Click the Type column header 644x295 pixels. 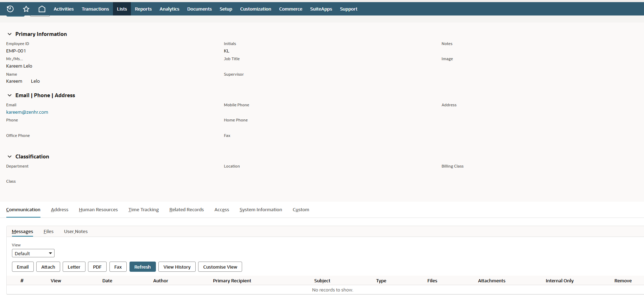point(381,281)
